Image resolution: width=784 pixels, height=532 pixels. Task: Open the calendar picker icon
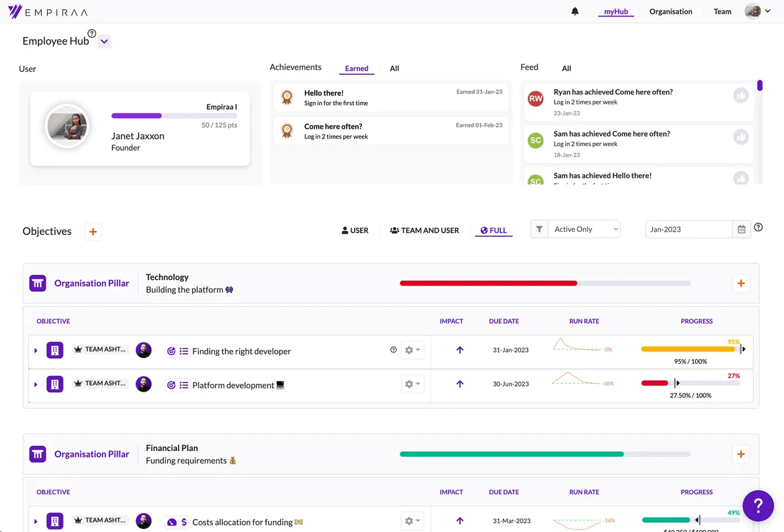point(742,229)
